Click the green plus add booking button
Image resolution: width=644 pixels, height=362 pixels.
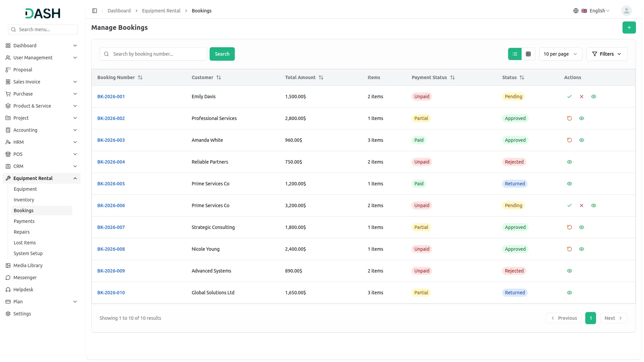[x=629, y=27]
